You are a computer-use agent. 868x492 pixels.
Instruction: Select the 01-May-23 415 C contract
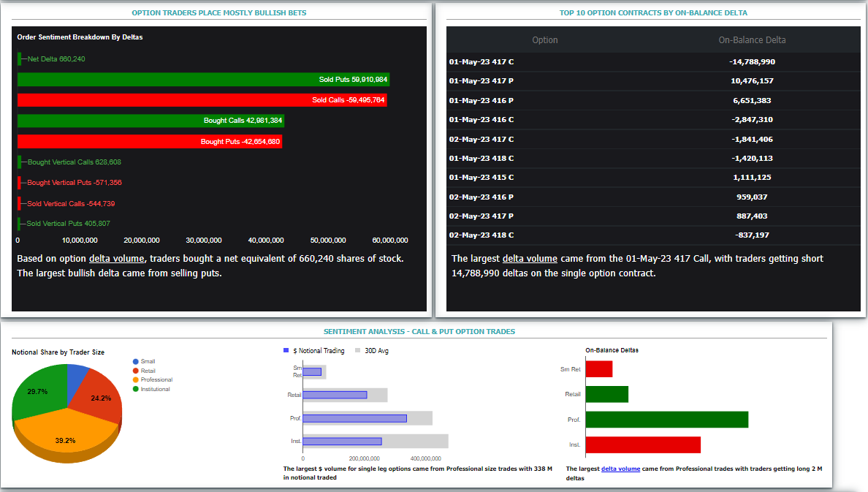653,178
